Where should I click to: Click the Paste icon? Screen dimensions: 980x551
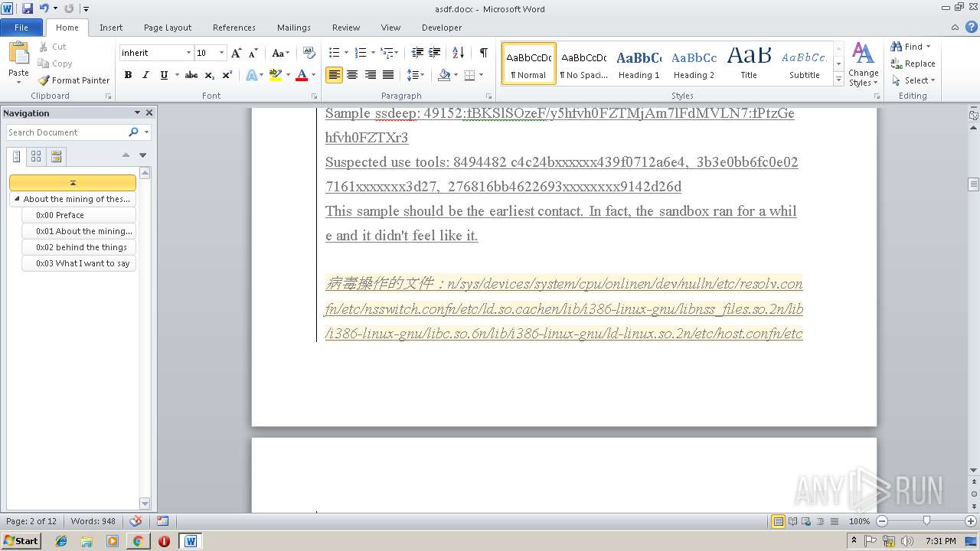(x=18, y=54)
